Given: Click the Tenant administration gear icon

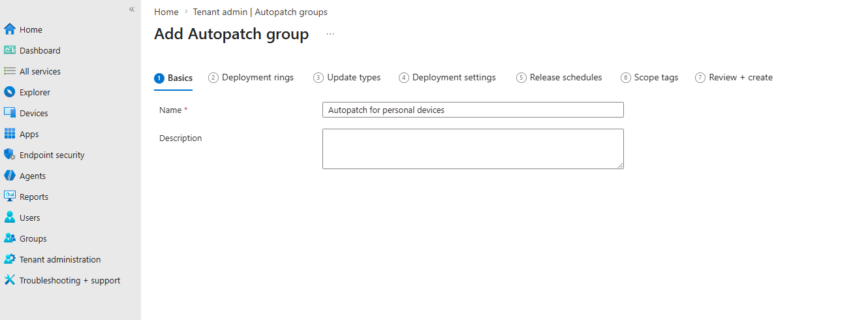Looking at the screenshot, I should [x=10, y=259].
